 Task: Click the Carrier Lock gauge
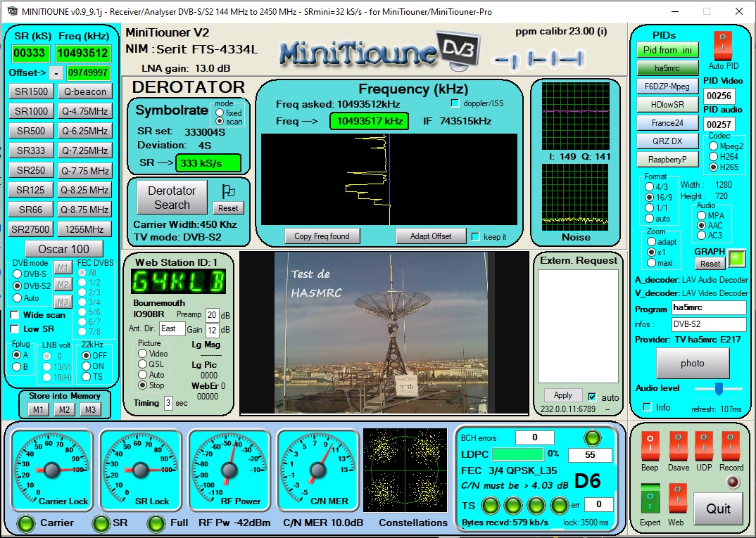[51, 470]
